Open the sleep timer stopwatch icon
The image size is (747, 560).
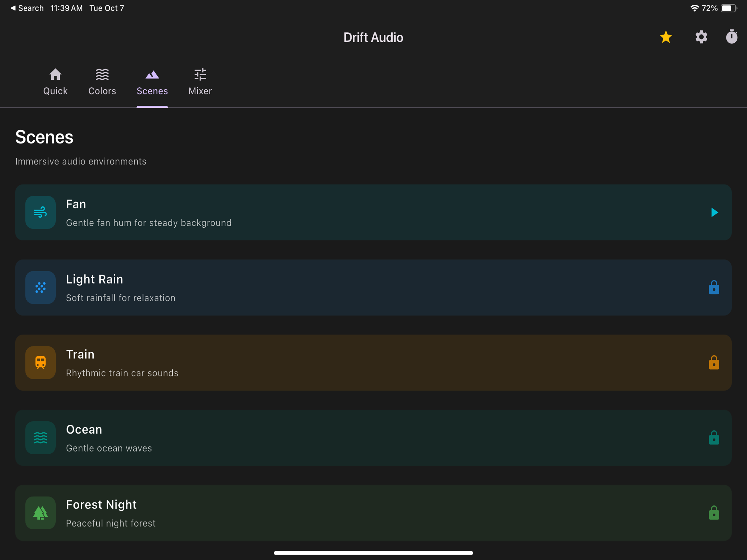[732, 36]
